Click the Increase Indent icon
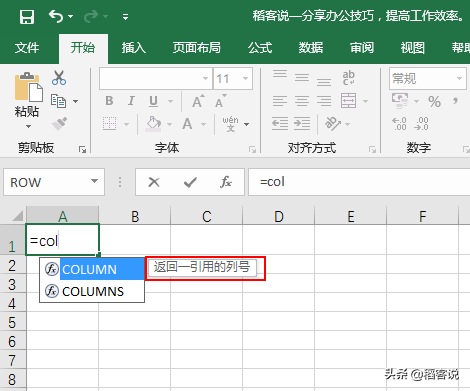This screenshot has height=391, width=470. [302, 124]
